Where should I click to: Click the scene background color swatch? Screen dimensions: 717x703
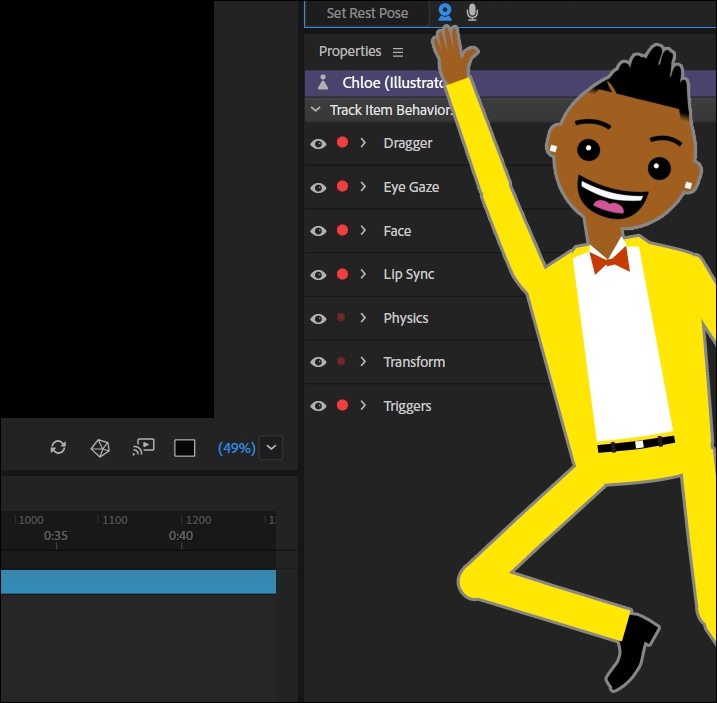point(185,448)
